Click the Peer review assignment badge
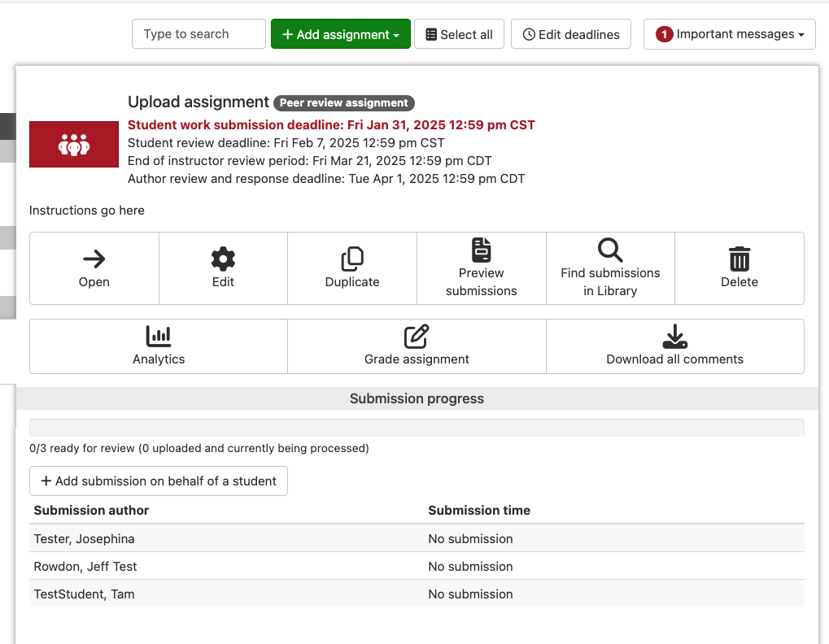829x644 pixels. [344, 103]
